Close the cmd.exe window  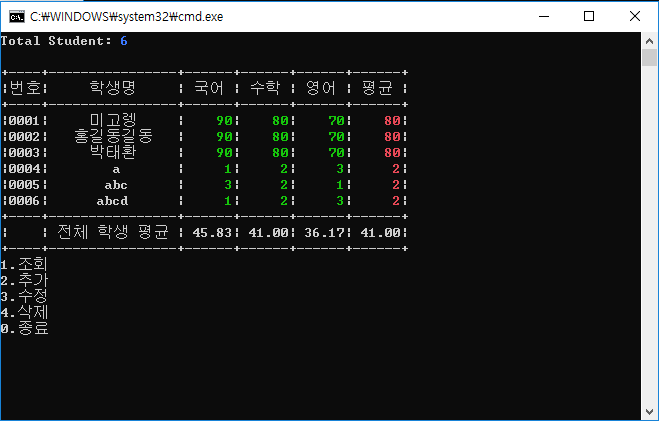click(x=635, y=16)
